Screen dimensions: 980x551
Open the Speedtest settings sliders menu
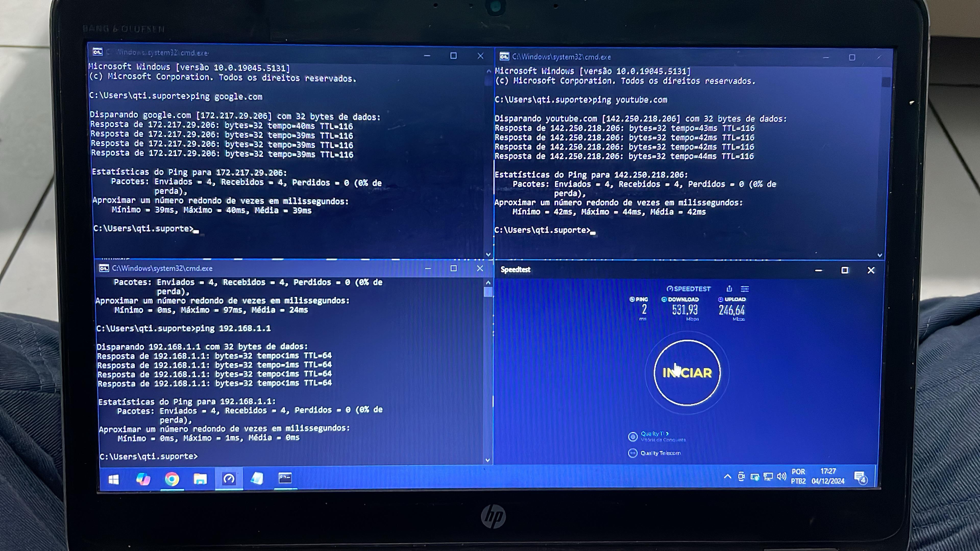pyautogui.click(x=744, y=289)
